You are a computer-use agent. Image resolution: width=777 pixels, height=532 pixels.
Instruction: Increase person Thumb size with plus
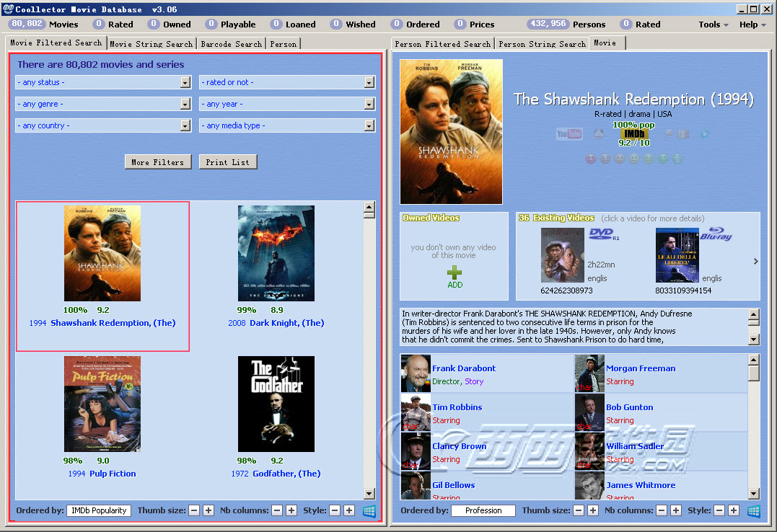coord(593,510)
